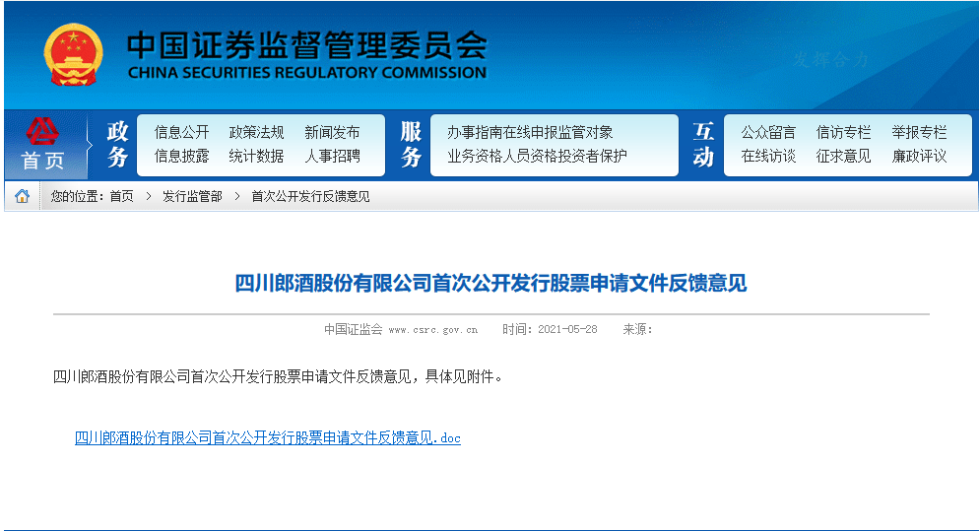Click the blue article title about 四川郎酒
The image size is (980, 531).
(x=490, y=284)
